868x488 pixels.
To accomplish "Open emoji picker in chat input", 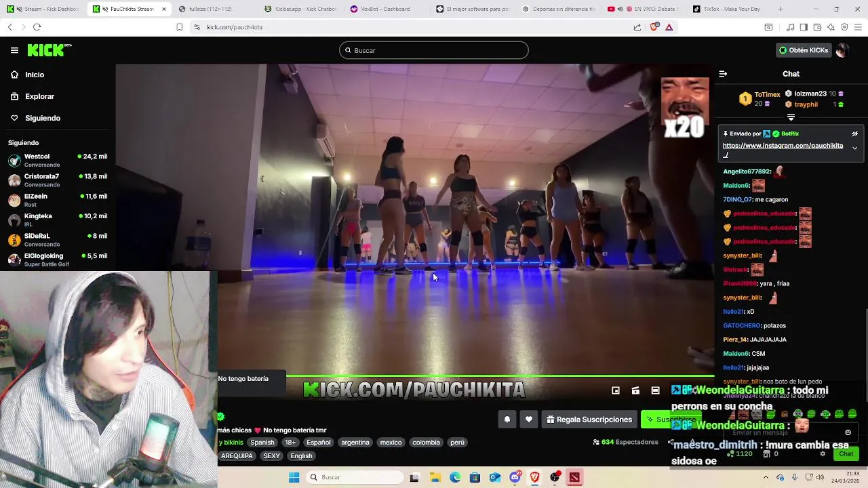I will point(848,432).
